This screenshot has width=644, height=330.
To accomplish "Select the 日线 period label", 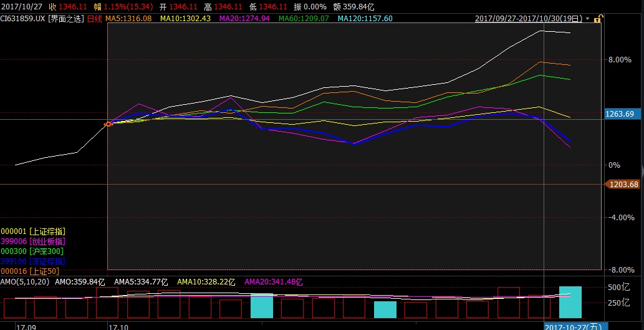I will 94,19.
